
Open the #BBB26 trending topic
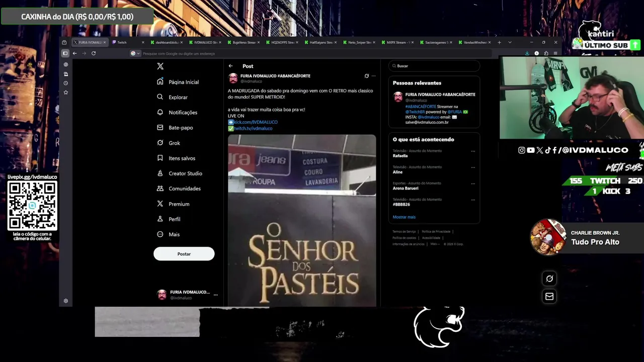pyautogui.click(x=401, y=205)
